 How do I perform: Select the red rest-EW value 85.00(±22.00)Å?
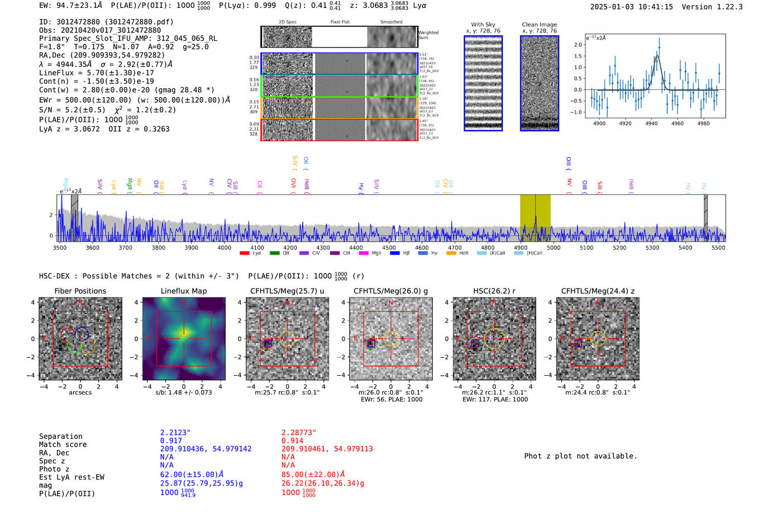coord(313,475)
